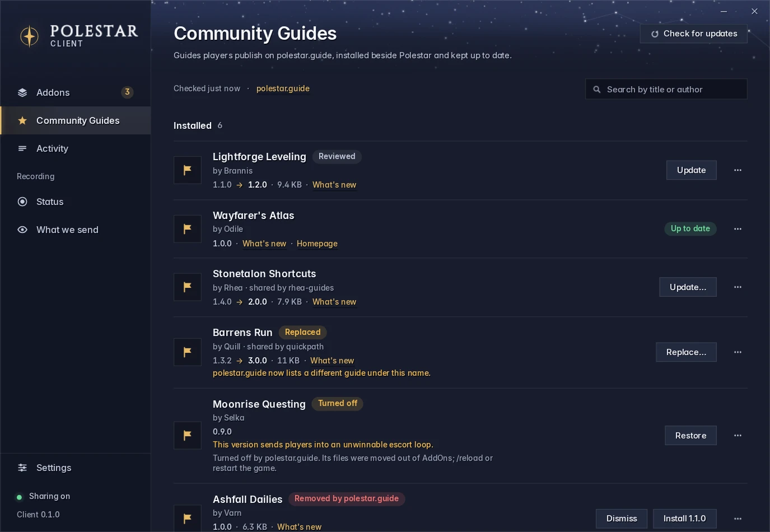Image resolution: width=770 pixels, height=532 pixels.
Task: Open What's new for Stonetalon Shortcuts
Action: (x=334, y=302)
